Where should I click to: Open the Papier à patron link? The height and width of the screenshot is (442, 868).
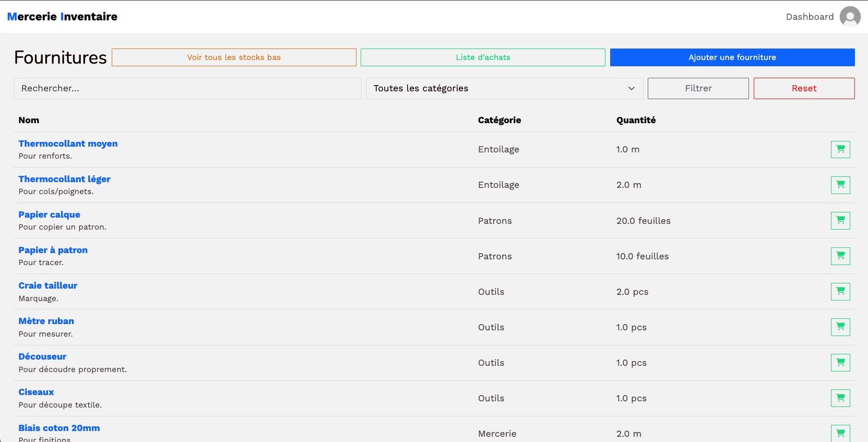(53, 250)
